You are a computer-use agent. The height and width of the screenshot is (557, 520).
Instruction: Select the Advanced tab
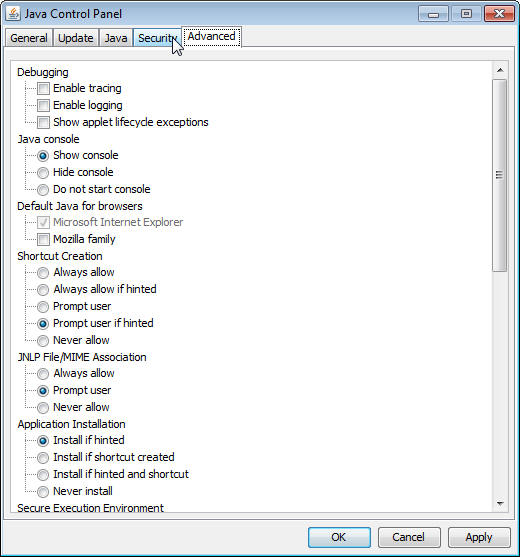pos(211,36)
